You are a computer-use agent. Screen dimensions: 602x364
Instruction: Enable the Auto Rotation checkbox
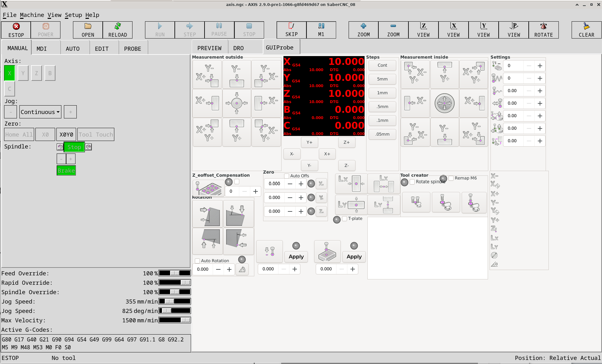197,261
